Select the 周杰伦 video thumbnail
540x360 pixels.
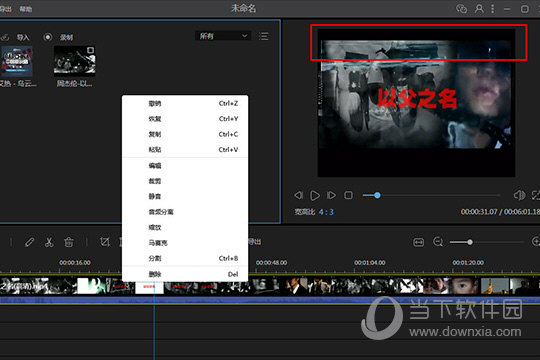(x=75, y=61)
